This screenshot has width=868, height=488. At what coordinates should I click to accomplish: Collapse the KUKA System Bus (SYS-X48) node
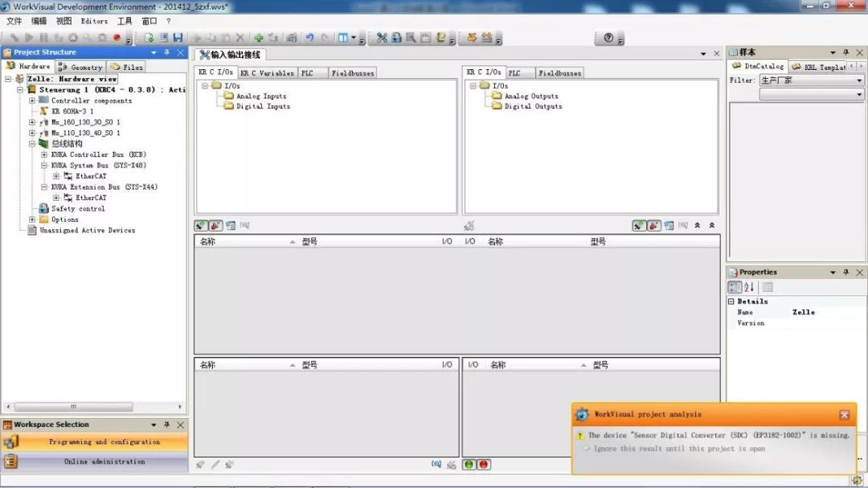(x=44, y=166)
